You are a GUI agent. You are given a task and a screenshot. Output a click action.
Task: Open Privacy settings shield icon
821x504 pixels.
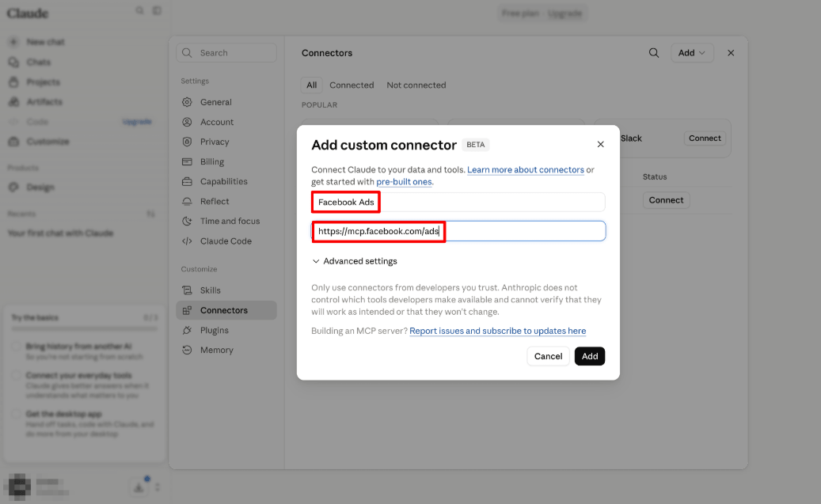tap(187, 142)
